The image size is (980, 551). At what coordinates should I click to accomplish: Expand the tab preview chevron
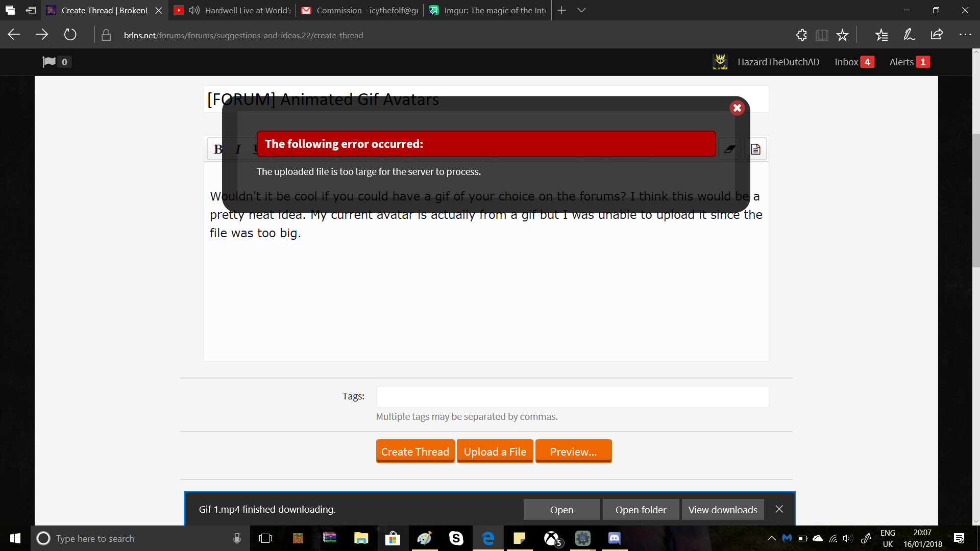pyautogui.click(x=581, y=10)
